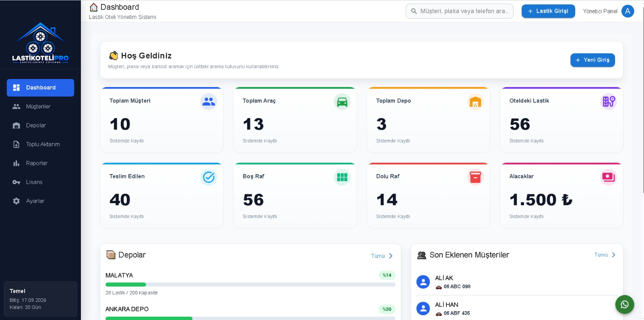Open the Yönetici Panel user avatar
This screenshot has height=320, width=644.
tap(628, 11)
